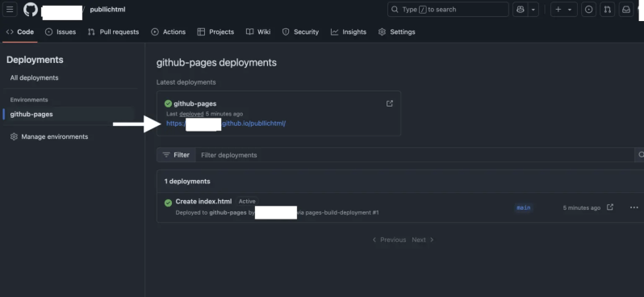Image resolution: width=644 pixels, height=297 pixels.
Task: Click search magnifier icon at filter bar end
Action: point(640,155)
